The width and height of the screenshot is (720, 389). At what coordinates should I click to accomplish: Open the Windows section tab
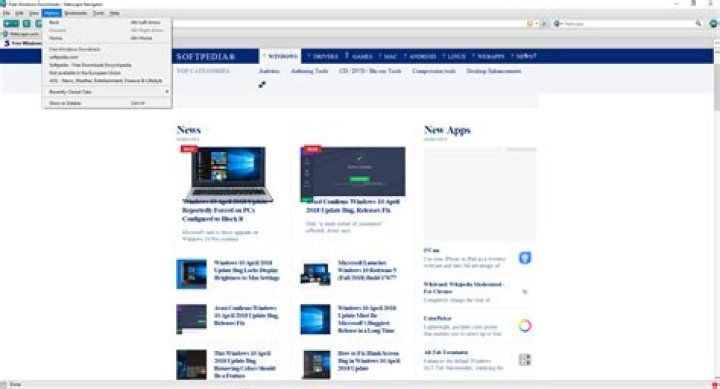[280, 56]
